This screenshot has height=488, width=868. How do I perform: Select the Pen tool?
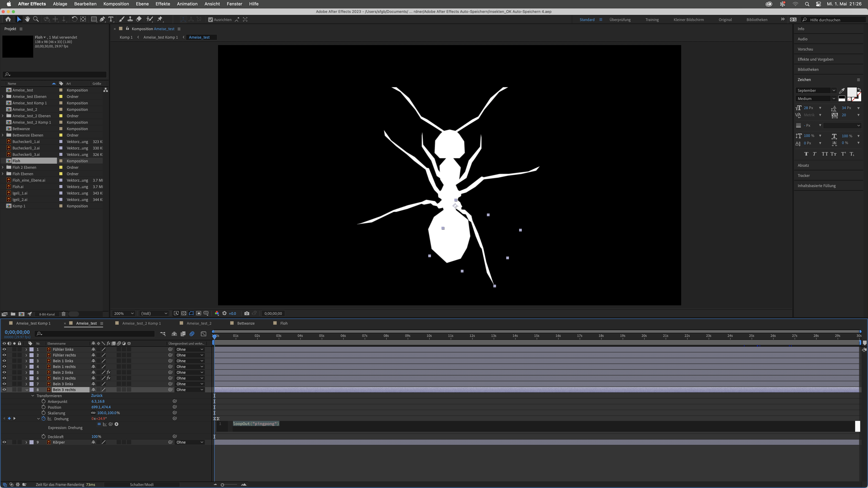[102, 19]
